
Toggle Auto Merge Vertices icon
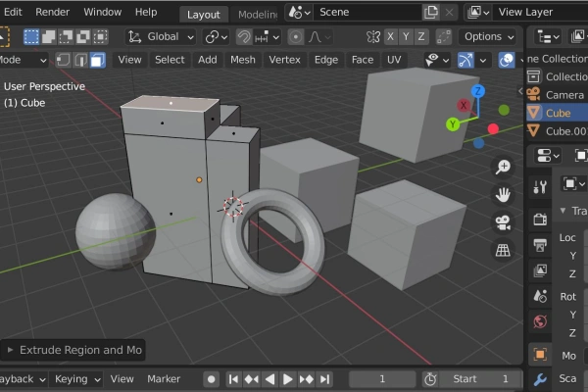point(444,37)
